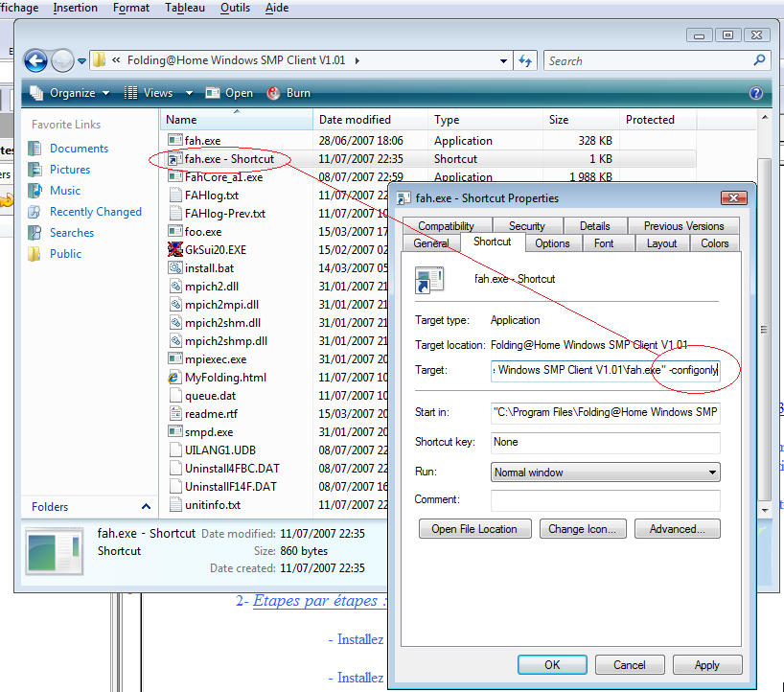Select the Uninstall4FBC.DAT file
The width and height of the screenshot is (784, 692).
tap(232, 469)
